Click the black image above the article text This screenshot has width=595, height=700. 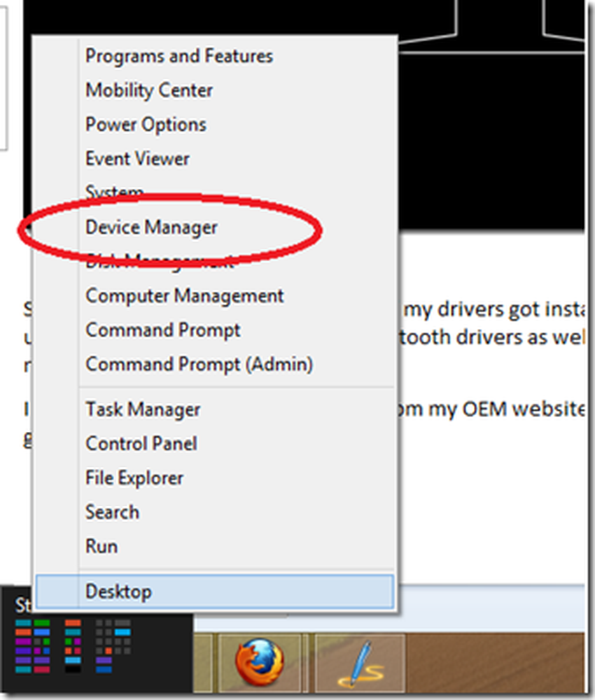[x=490, y=140]
